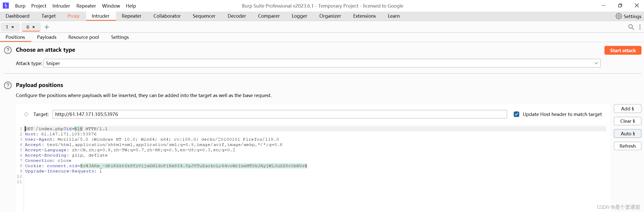This screenshot has height=212, width=644.
Task: Open the Intruder menu
Action: [61, 6]
